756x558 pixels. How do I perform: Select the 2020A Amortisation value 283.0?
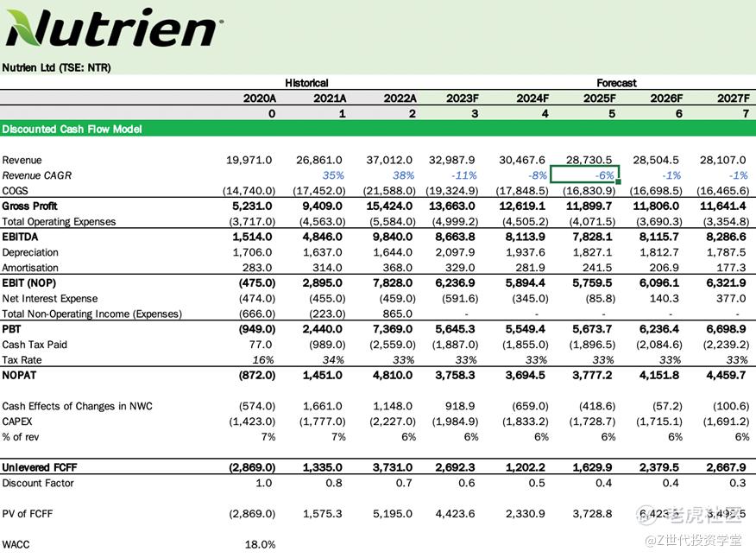pos(257,268)
